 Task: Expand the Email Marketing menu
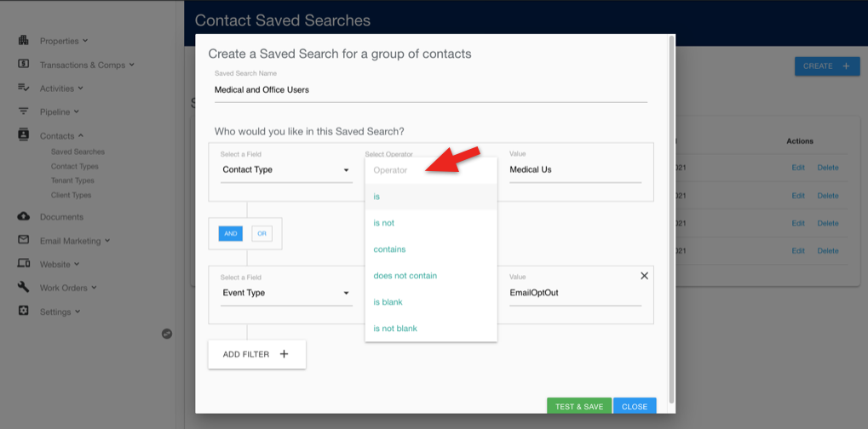click(x=107, y=240)
